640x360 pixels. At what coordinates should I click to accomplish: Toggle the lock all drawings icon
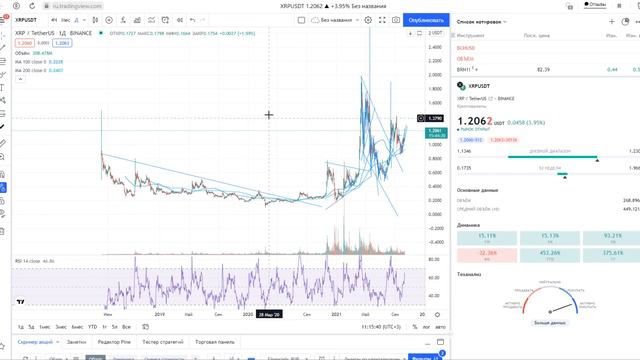(2, 201)
